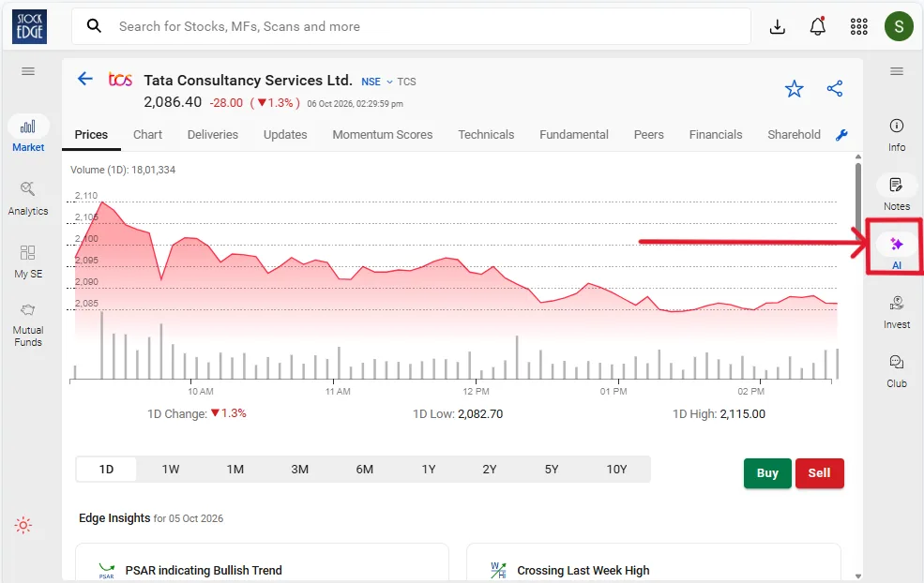Open Invest on right sidebar
Screen dimensions: 924x583
[x=896, y=312]
